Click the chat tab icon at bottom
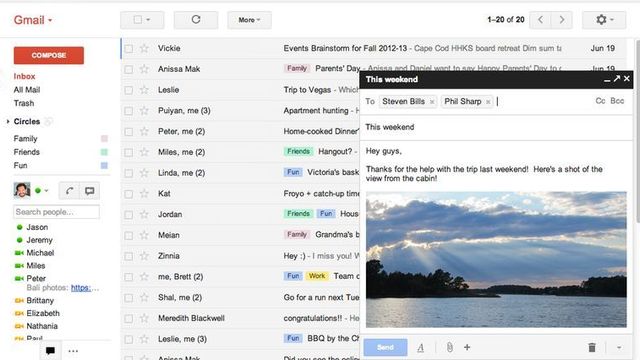The image size is (640, 360). tap(50, 351)
